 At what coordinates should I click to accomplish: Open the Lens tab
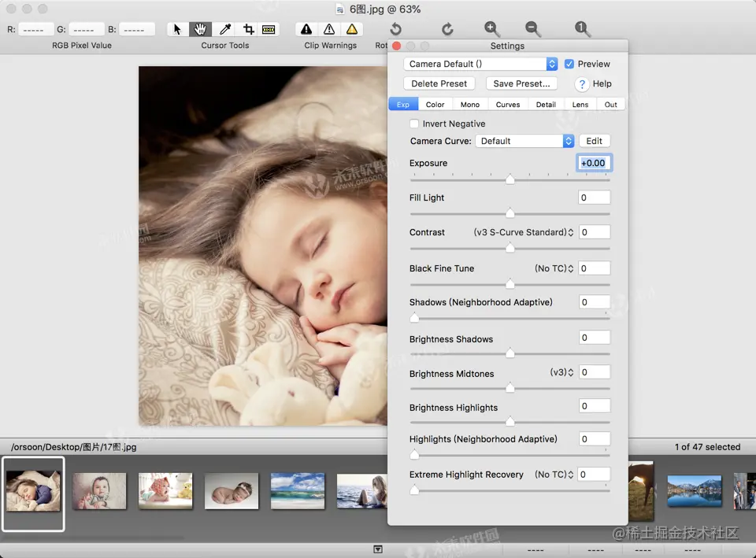coord(580,104)
